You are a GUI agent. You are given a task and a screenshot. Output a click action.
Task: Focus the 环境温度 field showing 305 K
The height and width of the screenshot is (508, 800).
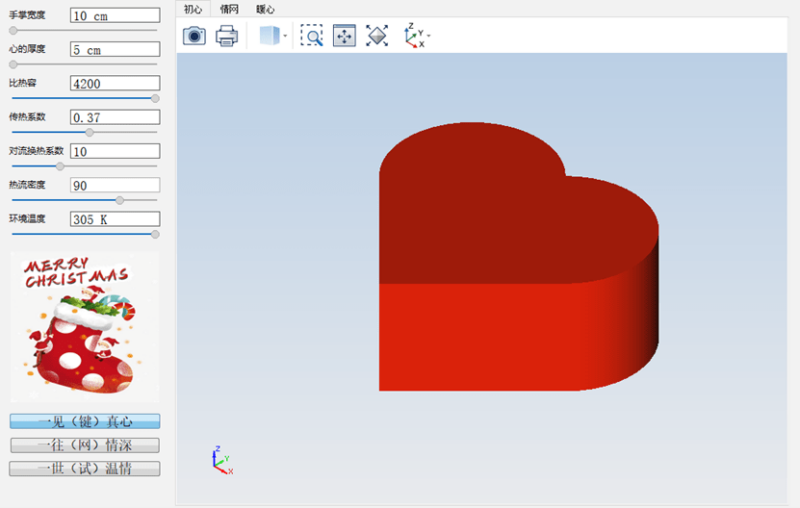(114, 218)
